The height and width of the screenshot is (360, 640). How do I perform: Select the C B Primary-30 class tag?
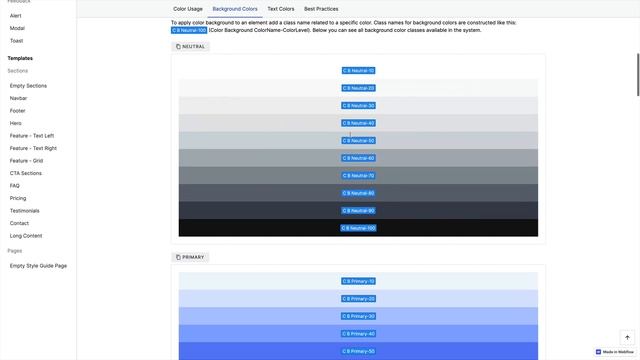click(358, 316)
